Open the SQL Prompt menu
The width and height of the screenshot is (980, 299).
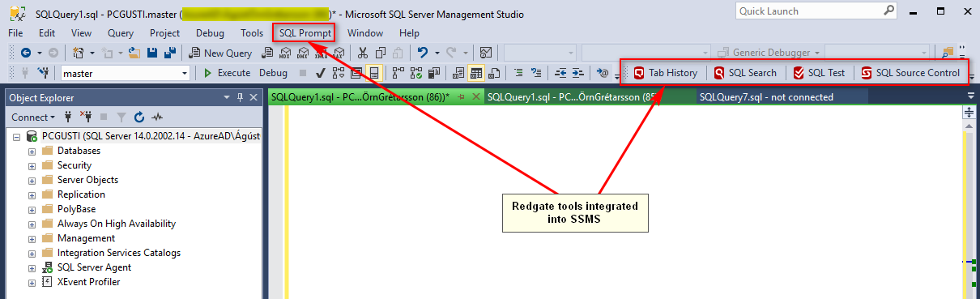tap(304, 33)
